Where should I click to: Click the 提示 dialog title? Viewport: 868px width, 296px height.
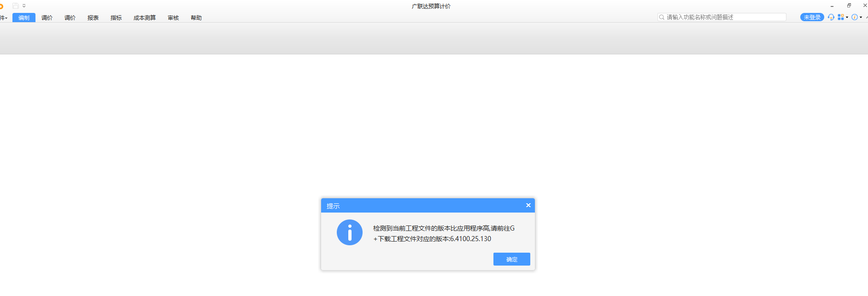pos(333,206)
